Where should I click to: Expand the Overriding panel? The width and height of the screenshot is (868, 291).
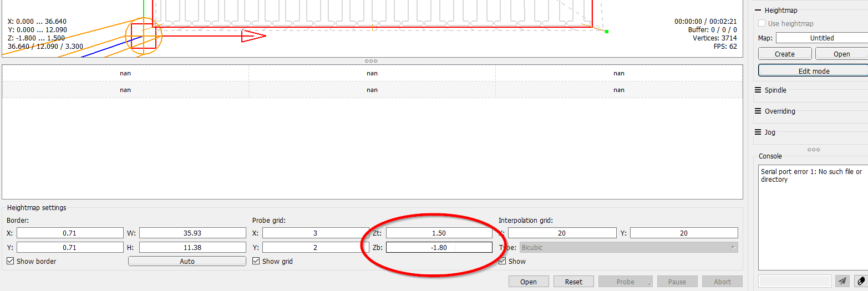pyautogui.click(x=758, y=111)
